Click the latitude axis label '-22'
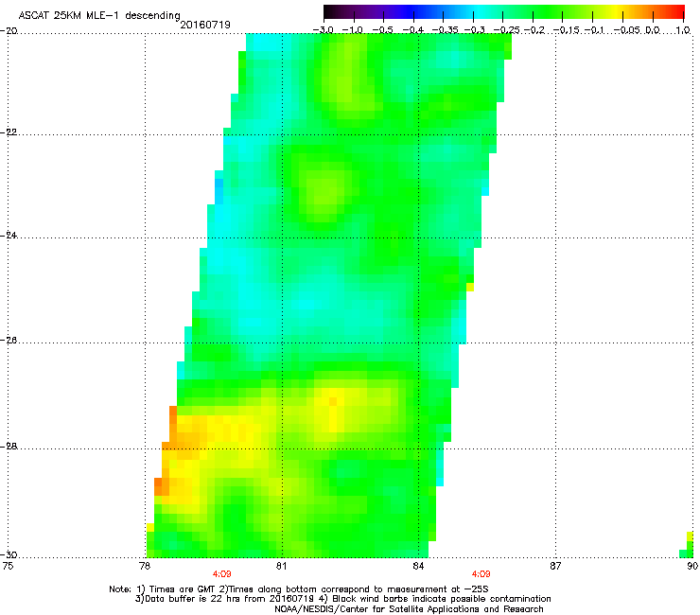Screen dimensions: 700x615 pos(9,132)
